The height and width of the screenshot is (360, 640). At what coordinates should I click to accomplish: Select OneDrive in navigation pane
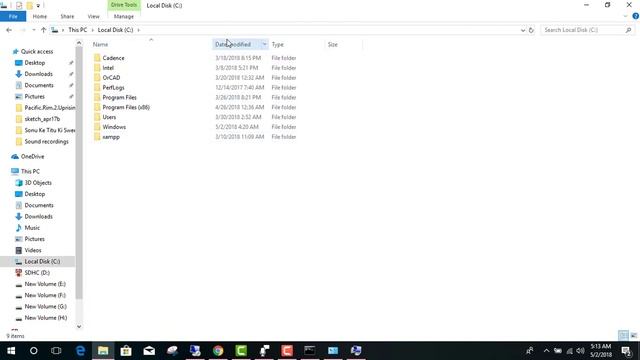[x=32, y=156]
